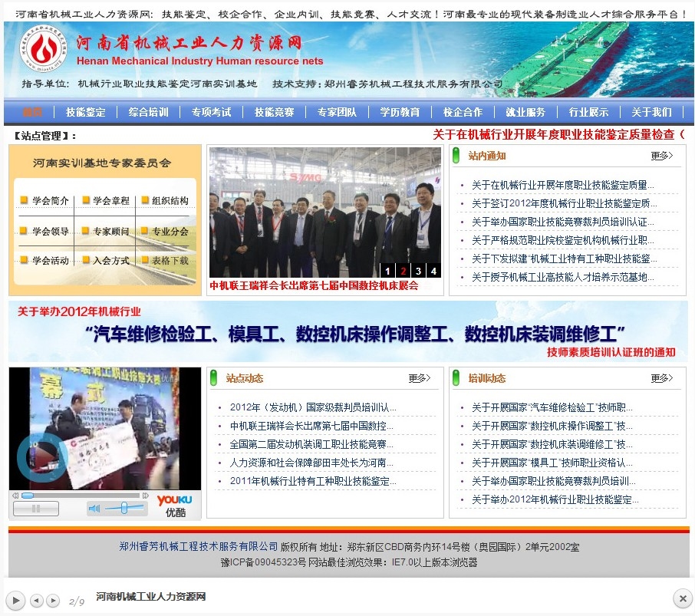Open 学会简介 in the committee panel
Image resolution: width=695 pixels, height=616 pixels.
(x=50, y=201)
